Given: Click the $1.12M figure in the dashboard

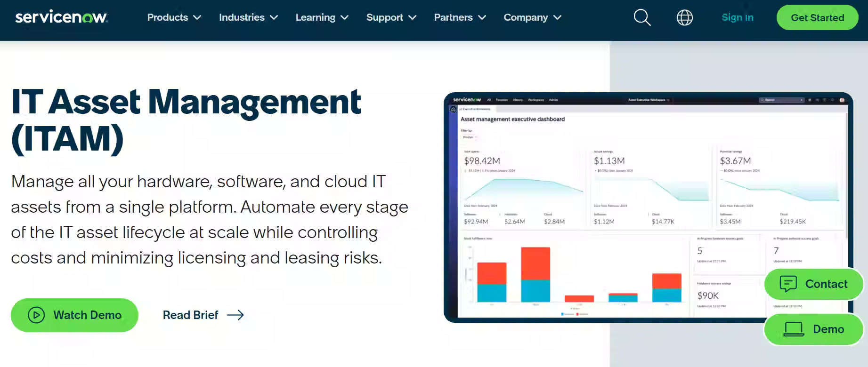Looking at the screenshot, I should tap(604, 222).
